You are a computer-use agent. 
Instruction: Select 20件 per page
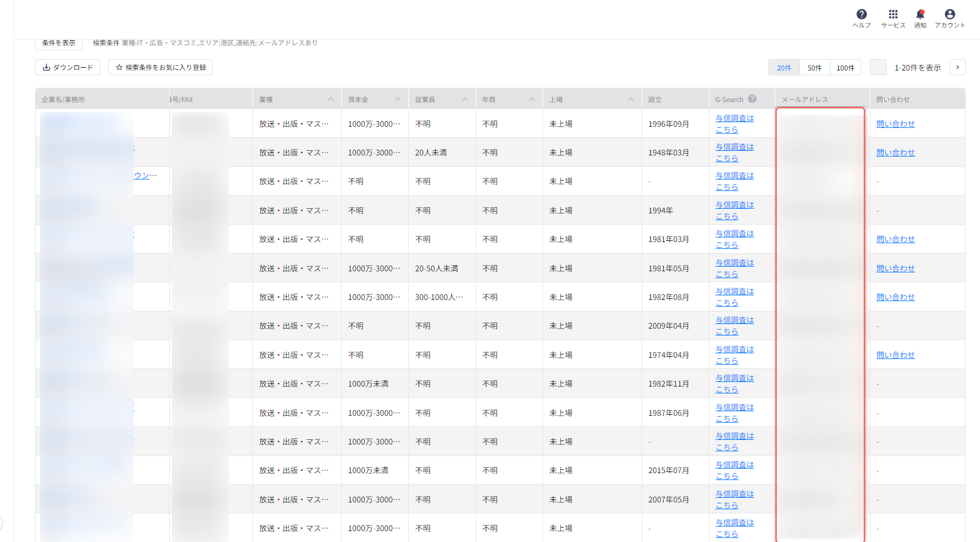(784, 68)
